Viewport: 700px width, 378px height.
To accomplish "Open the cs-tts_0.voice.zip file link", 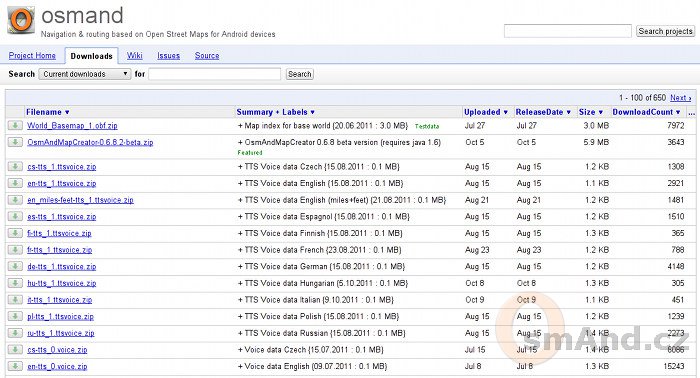I will 57,350.
